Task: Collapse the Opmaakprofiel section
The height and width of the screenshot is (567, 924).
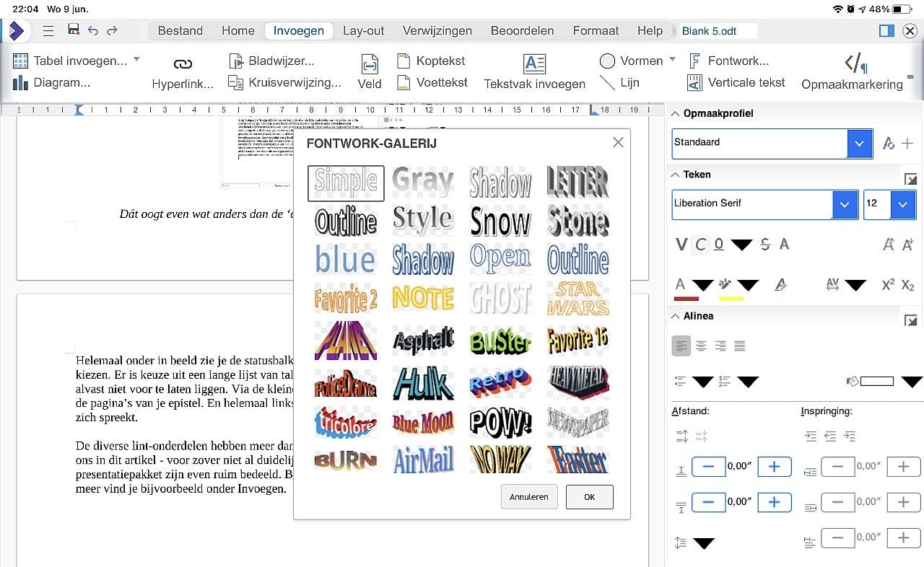Action: click(x=676, y=114)
